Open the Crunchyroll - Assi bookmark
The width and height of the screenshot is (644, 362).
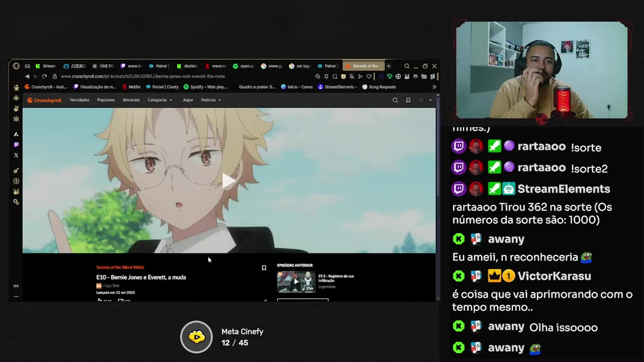(x=46, y=87)
